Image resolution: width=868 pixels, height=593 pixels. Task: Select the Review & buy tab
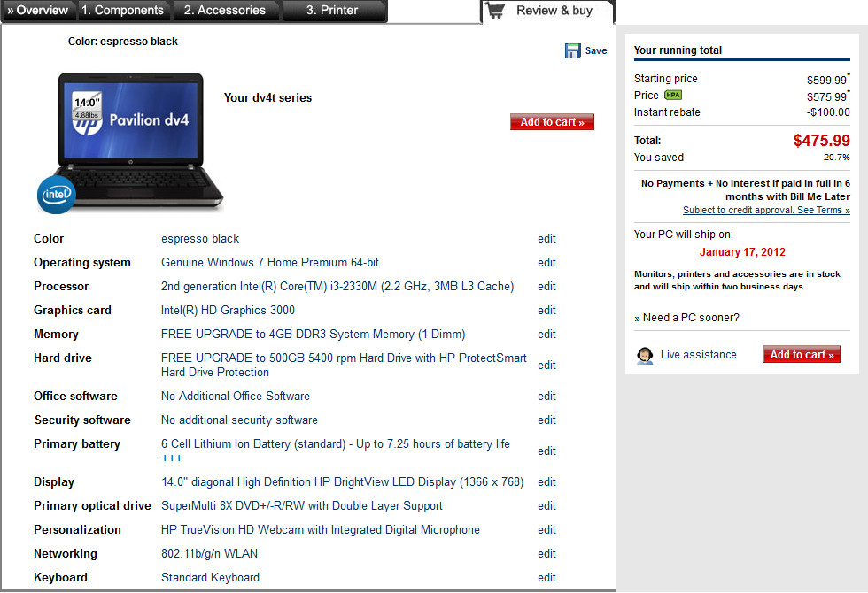pos(548,11)
